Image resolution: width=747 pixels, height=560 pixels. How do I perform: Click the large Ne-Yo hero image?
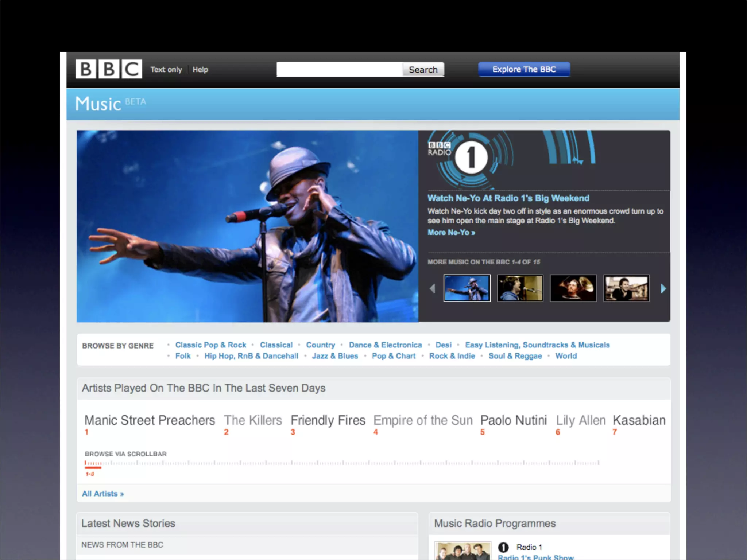247,226
